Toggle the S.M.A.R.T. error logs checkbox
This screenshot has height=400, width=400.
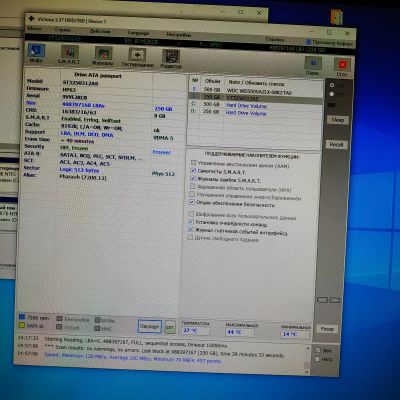193,178
